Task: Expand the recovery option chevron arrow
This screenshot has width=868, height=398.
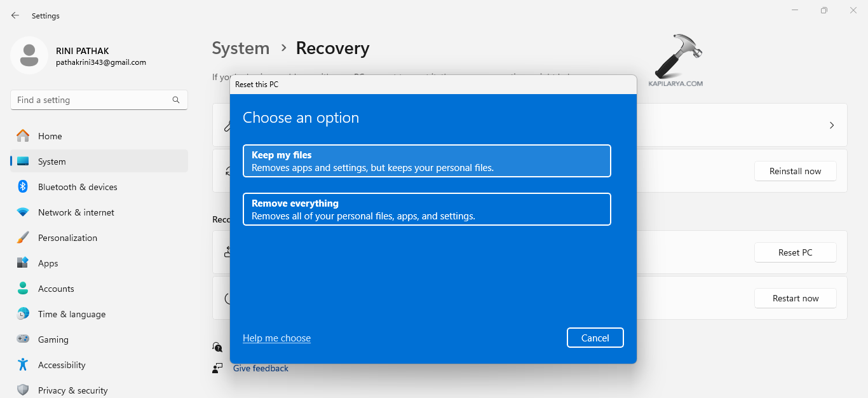Action: [832, 125]
